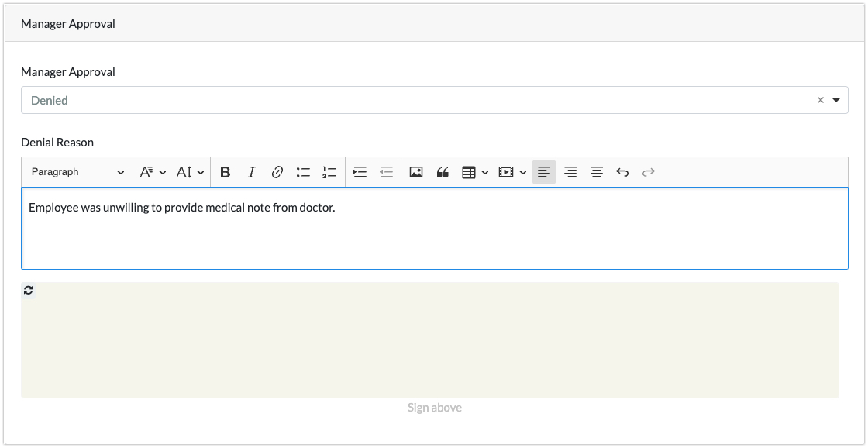This screenshot has height=448, width=868.
Task: Reset the signature pad with refresh icon
Action: point(29,290)
